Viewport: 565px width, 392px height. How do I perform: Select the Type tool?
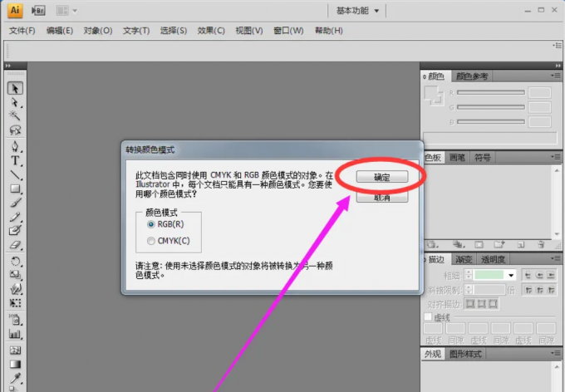pyautogui.click(x=15, y=160)
